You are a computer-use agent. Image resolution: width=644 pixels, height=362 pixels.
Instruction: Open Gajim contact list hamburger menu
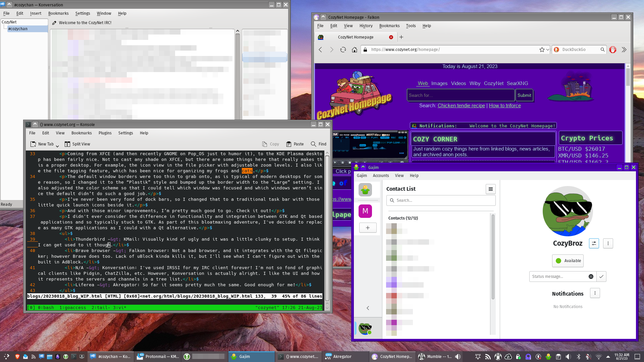pos(490,189)
